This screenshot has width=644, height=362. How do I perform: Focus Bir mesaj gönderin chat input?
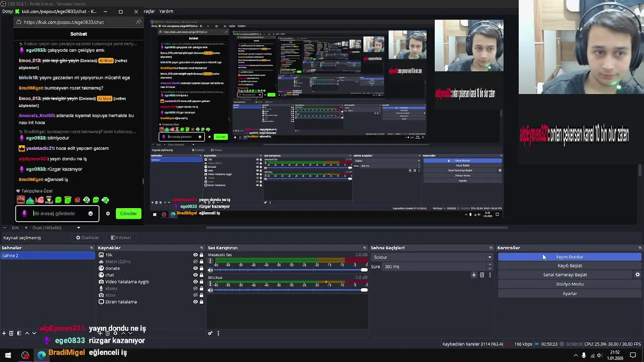coord(58,214)
